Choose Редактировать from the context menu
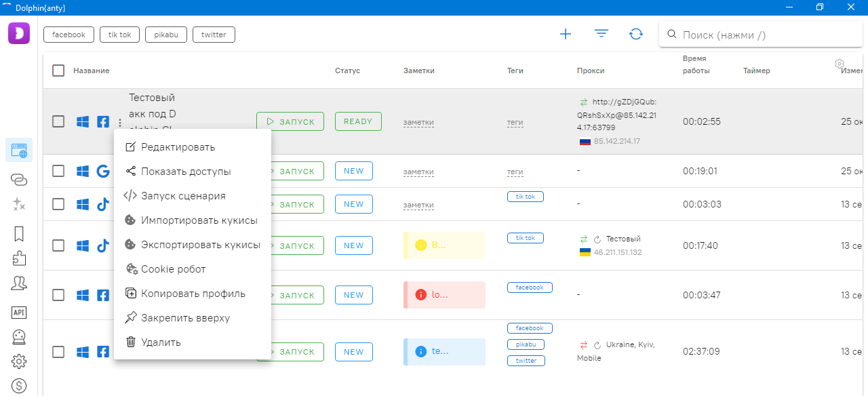 point(178,147)
